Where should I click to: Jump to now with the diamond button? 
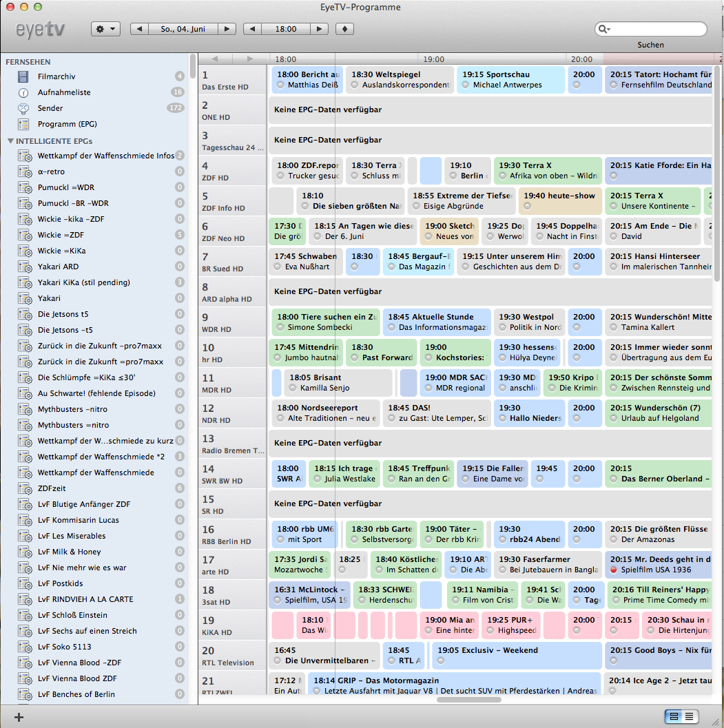pos(344,29)
